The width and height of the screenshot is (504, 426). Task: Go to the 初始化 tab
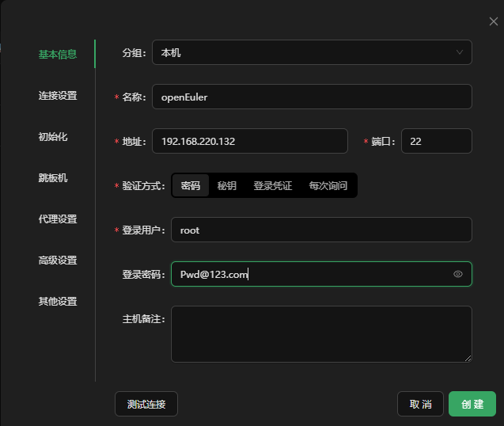pyautogui.click(x=53, y=137)
